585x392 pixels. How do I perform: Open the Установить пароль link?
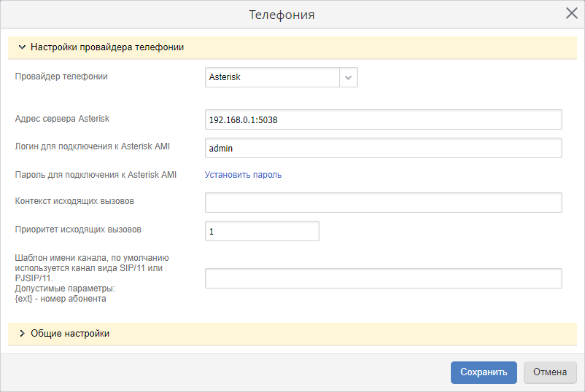click(243, 175)
